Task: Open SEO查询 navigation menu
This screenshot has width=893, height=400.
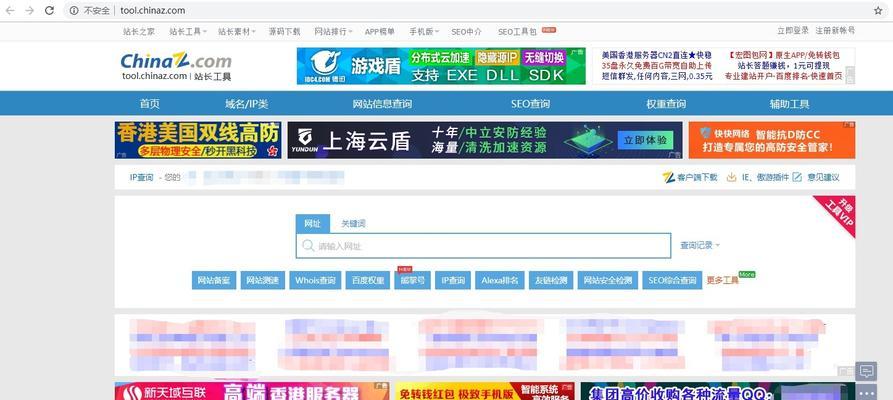Action: coord(530,104)
